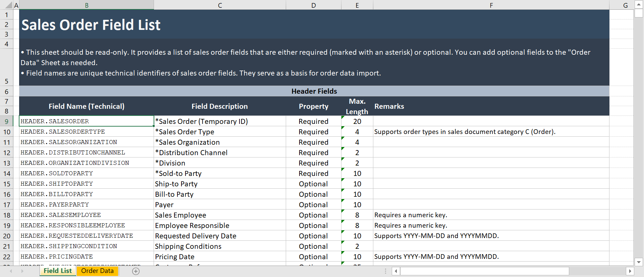Click the next sheet navigation arrow
The width and height of the screenshot is (644, 277).
click(22, 271)
